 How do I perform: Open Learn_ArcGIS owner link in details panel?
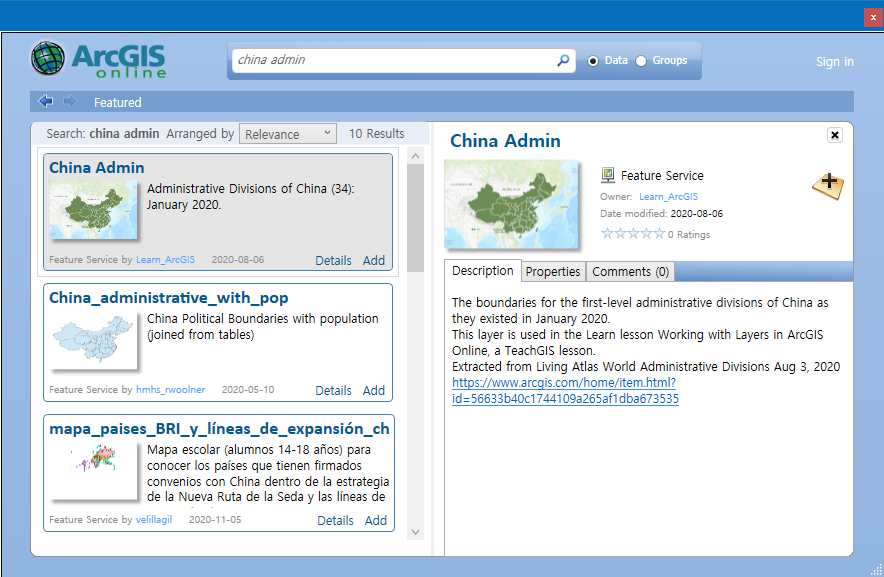coord(668,196)
